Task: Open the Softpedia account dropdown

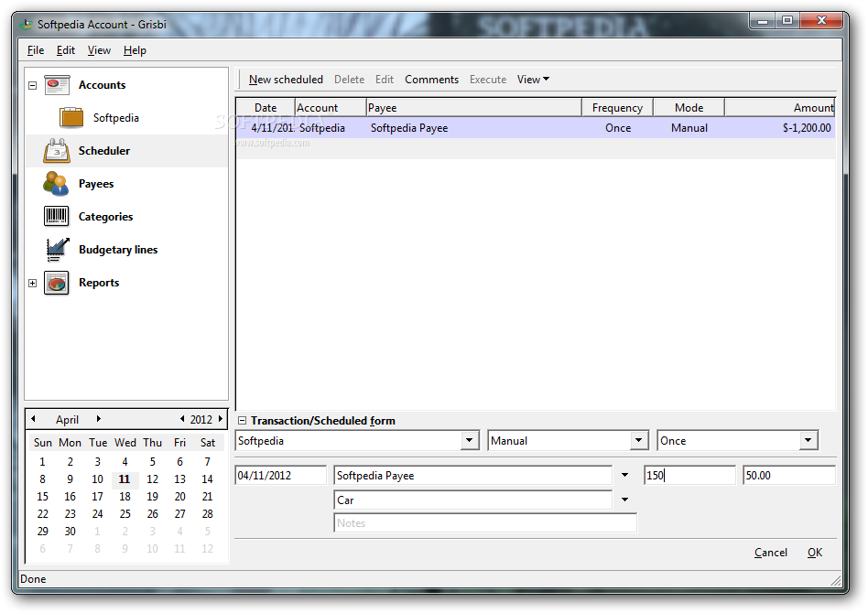Action: click(470, 440)
